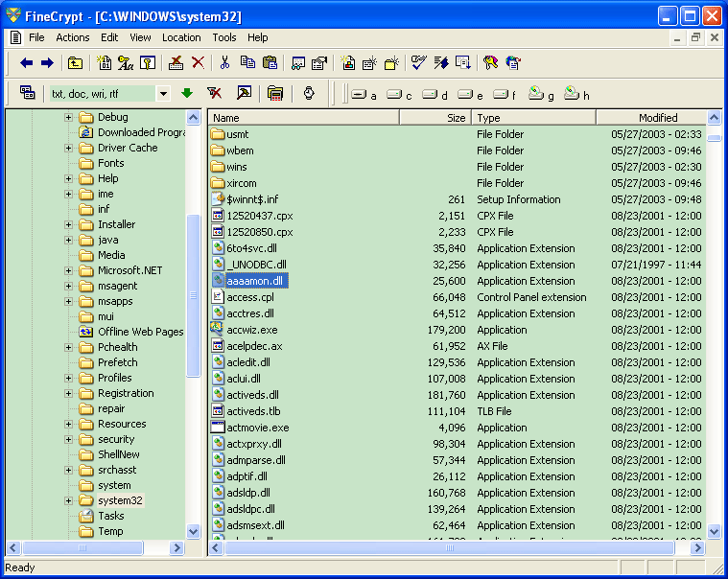
Task: Expand the Installer folder node
Action: pos(68,224)
